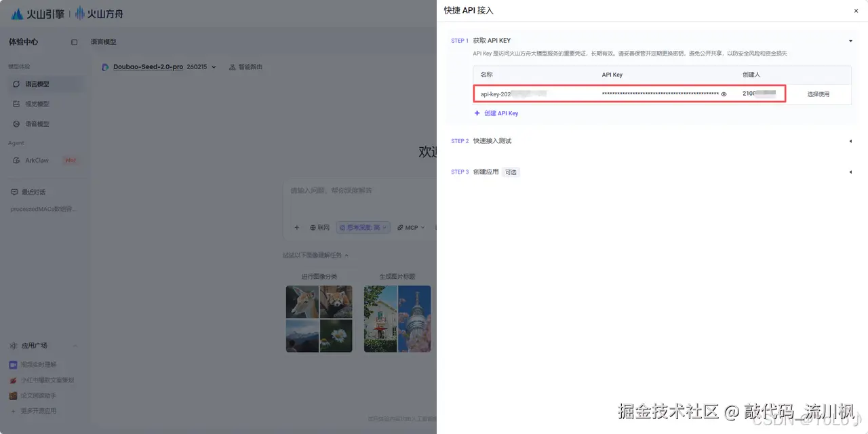Image resolution: width=868 pixels, height=434 pixels.
Task: Click 创建 API Key link
Action: point(496,113)
